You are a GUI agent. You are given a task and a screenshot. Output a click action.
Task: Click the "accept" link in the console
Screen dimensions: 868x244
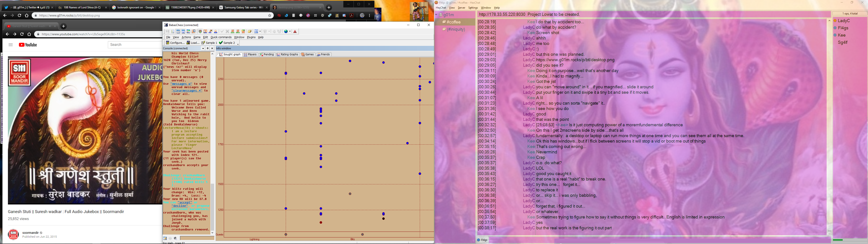185,203
